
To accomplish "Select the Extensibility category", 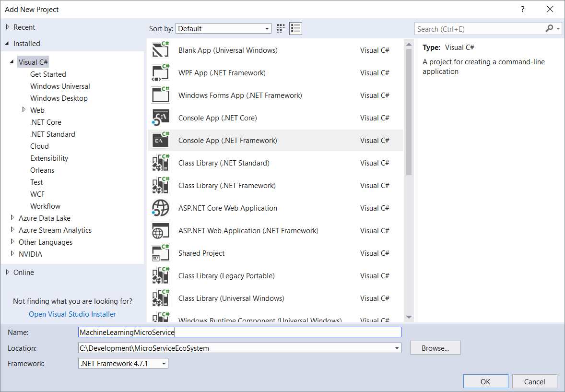I will 49,158.
